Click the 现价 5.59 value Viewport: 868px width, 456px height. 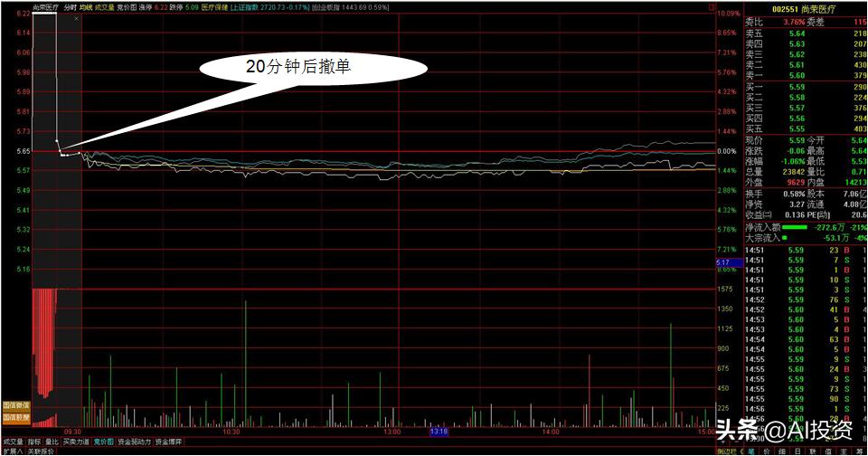coord(797,141)
